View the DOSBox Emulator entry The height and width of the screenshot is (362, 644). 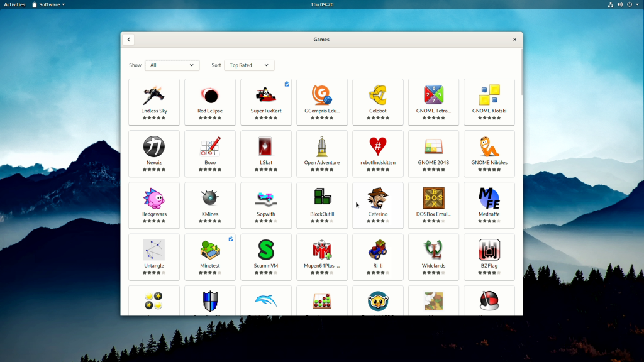click(x=433, y=205)
